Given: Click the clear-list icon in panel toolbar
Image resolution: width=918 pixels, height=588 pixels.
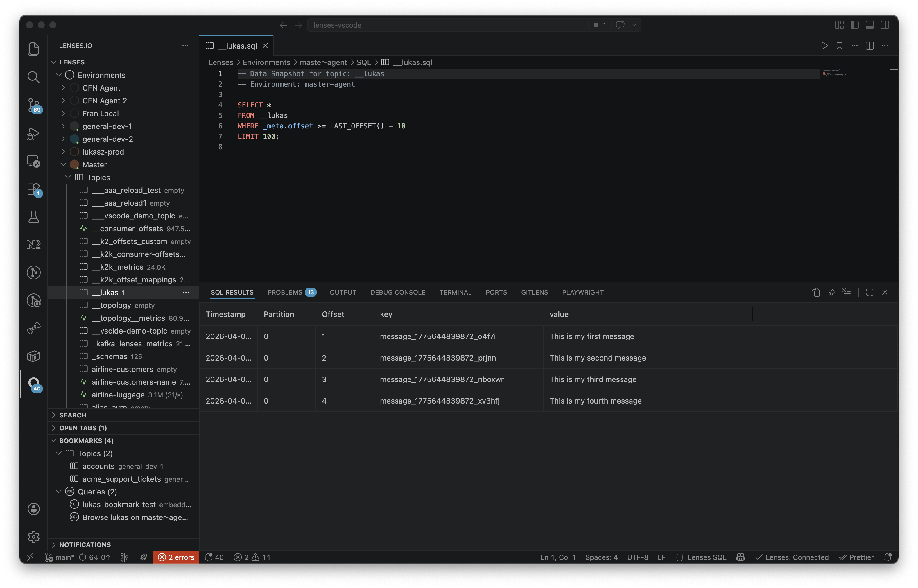Looking at the screenshot, I should click(x=847, y=292).
